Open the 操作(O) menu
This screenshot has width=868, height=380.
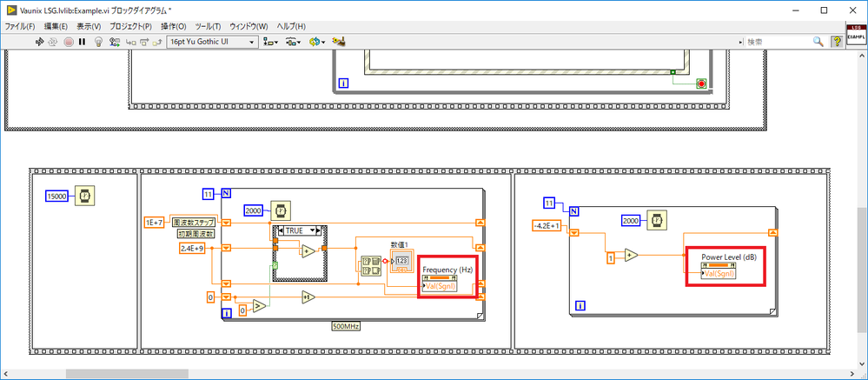click(173, 27)
